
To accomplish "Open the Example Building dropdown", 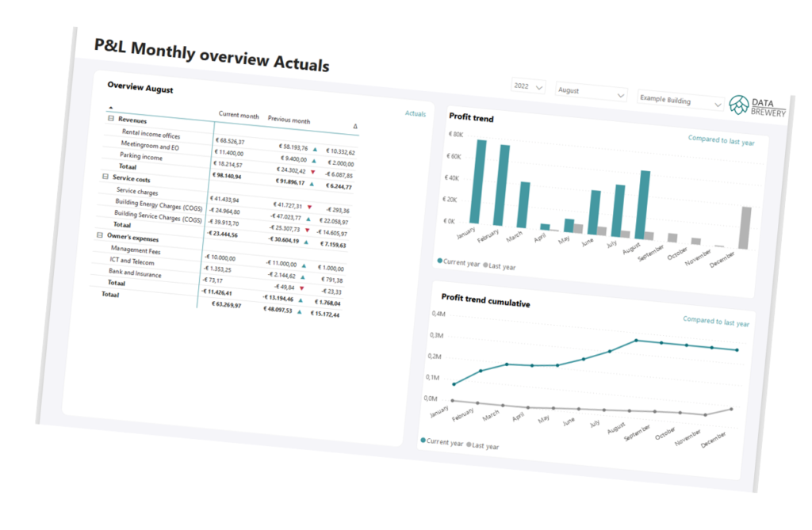I will 680,101.
